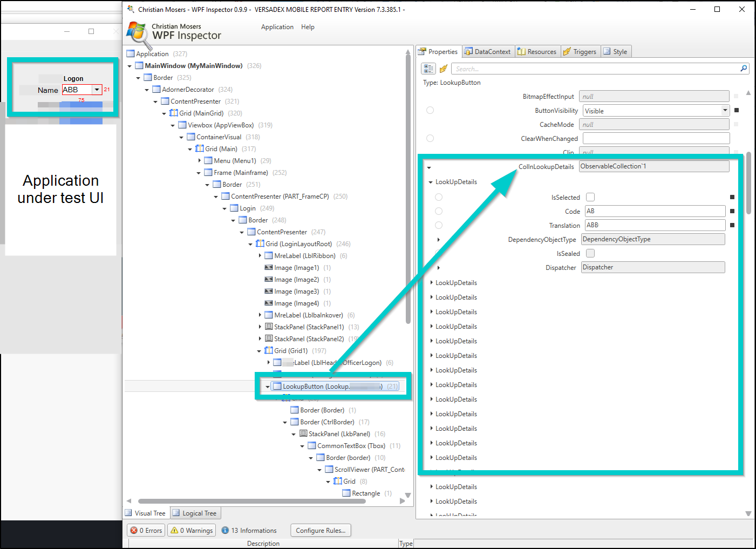The height and width of the screenshot is (549, 756).
Task: Switch to the DataContext tab
Action: click(x=487, y=52)
